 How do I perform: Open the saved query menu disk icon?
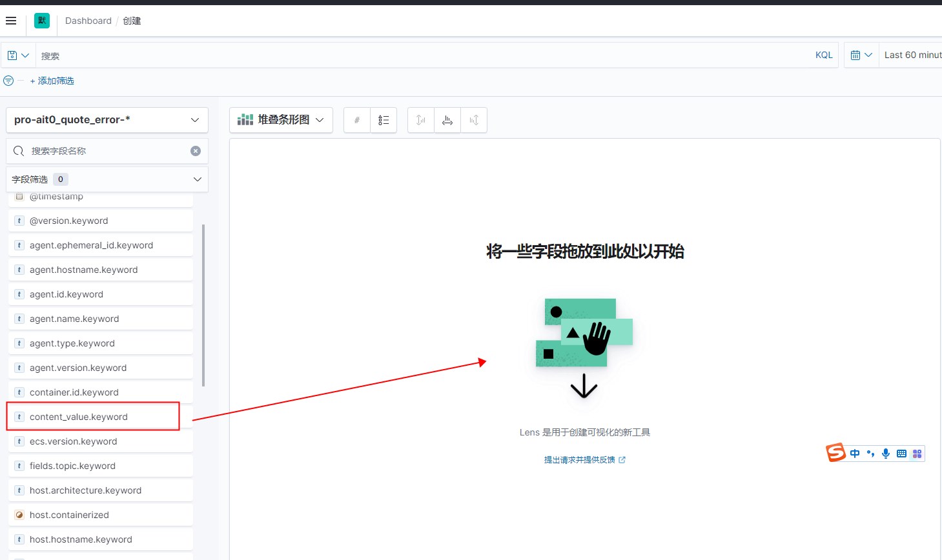point(18,55)
